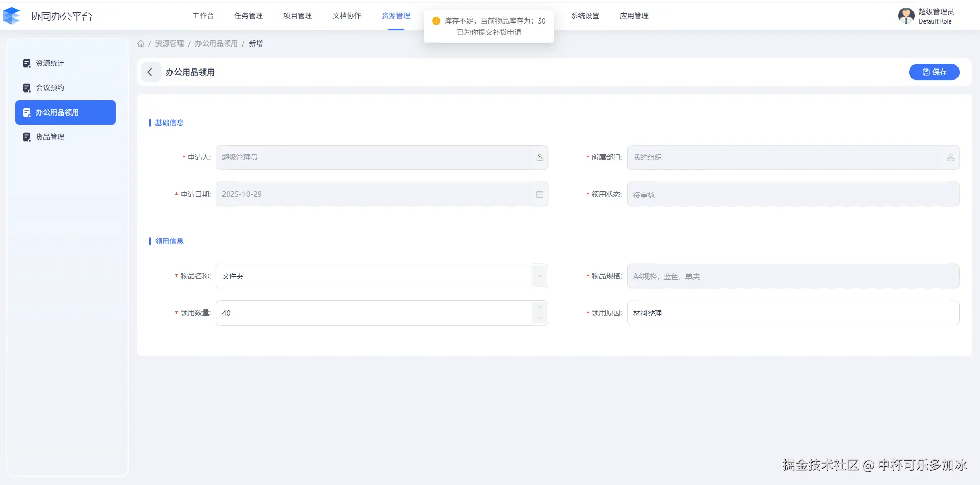Open 系统设置 tab

pos(585,16)
